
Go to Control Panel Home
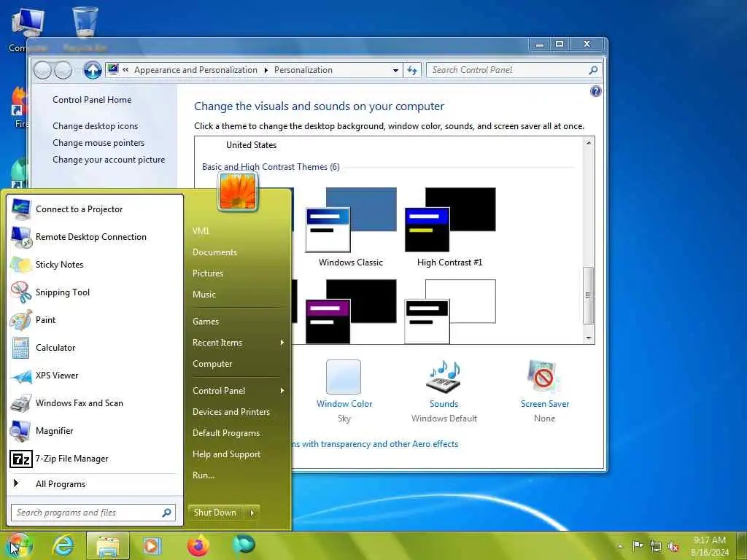click(x=92, y=99)
